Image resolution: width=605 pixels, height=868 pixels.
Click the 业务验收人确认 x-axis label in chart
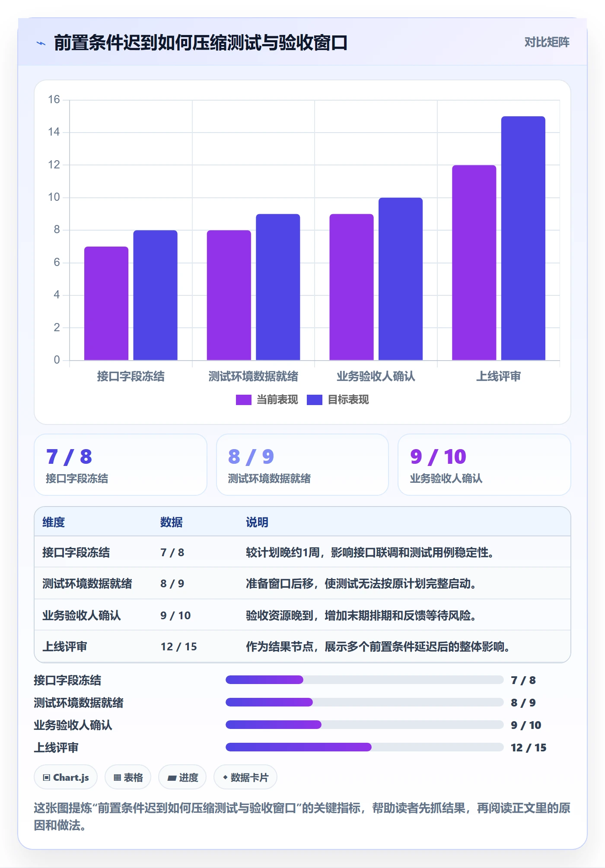pyautogui.click(x=376, y=377)
